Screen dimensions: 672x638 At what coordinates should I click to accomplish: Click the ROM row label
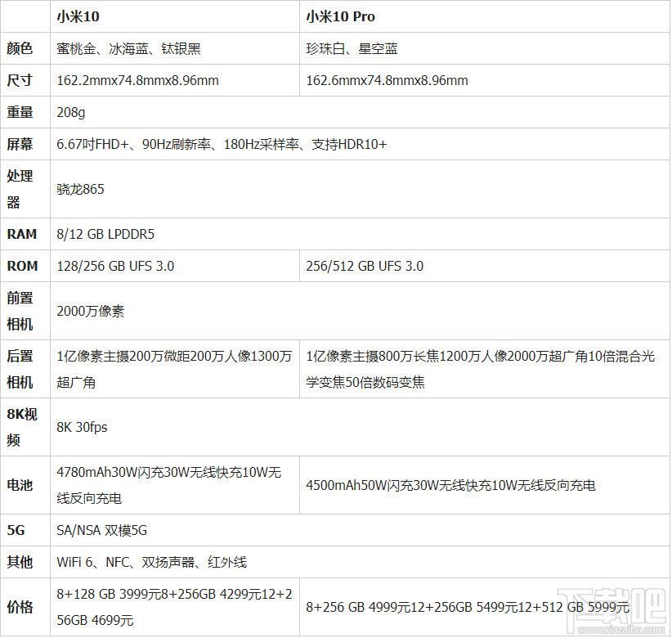25,266
